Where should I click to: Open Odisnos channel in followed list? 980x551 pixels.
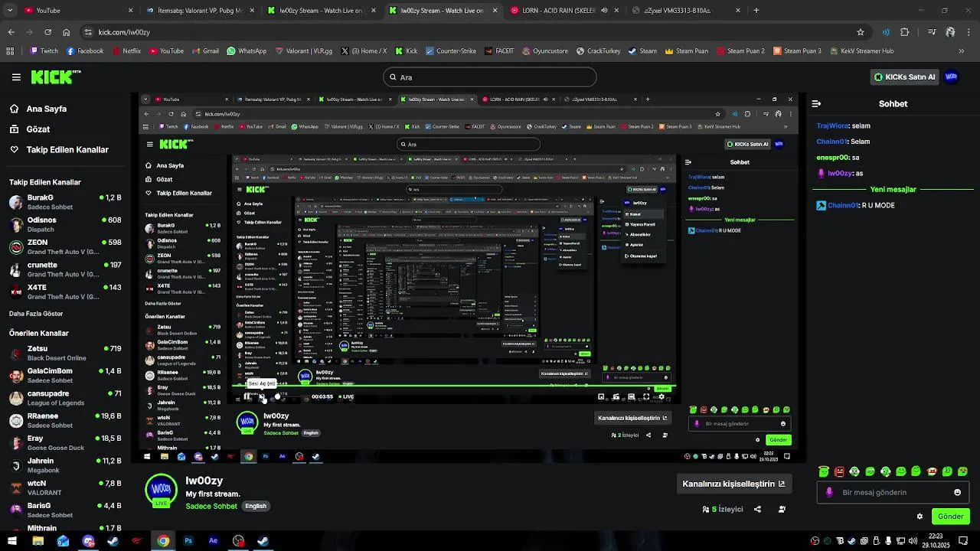click(65, 224)
